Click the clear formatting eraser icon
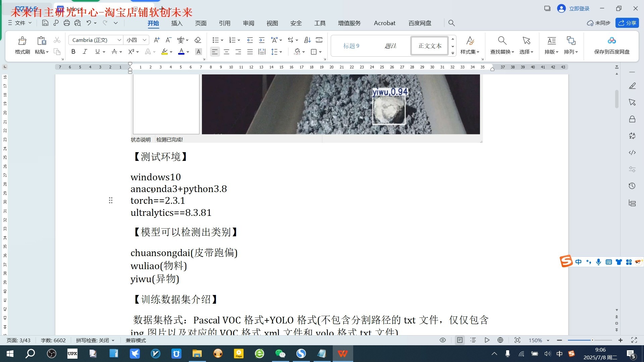Screen dimensions: 644x362 tap(198, 40)
